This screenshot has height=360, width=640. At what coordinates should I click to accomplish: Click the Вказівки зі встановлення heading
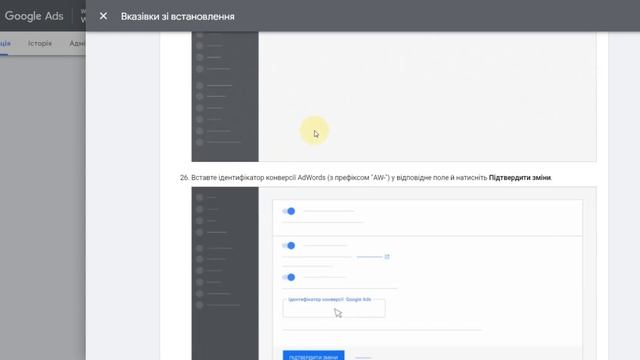click(178, 17)
